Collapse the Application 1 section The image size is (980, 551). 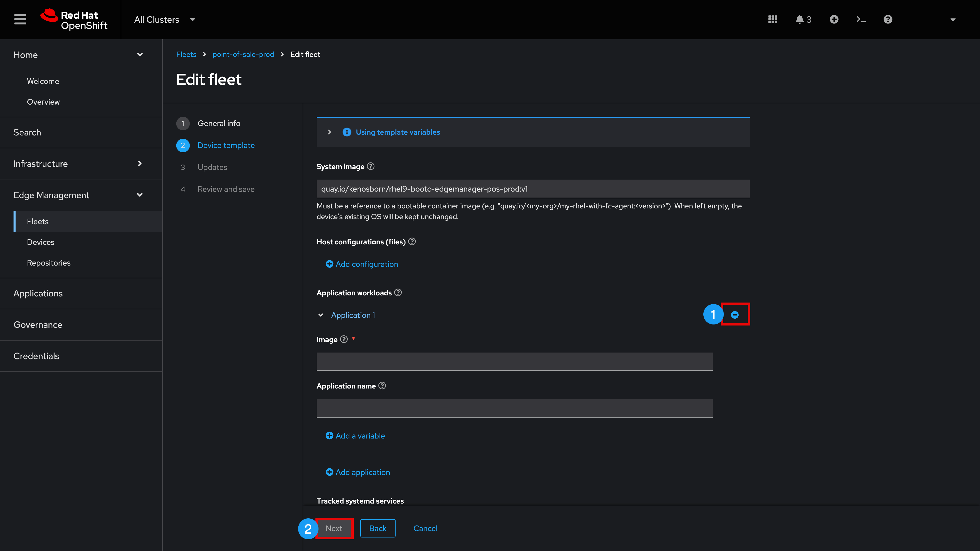pyautogui.click(x=321, y=315)
